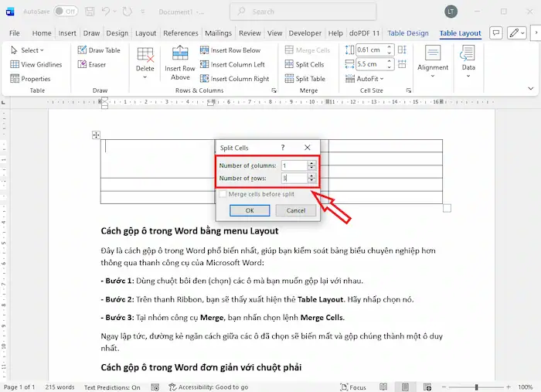Collapse the ribbon chevron
541x392 pixels.
point(531,88)
